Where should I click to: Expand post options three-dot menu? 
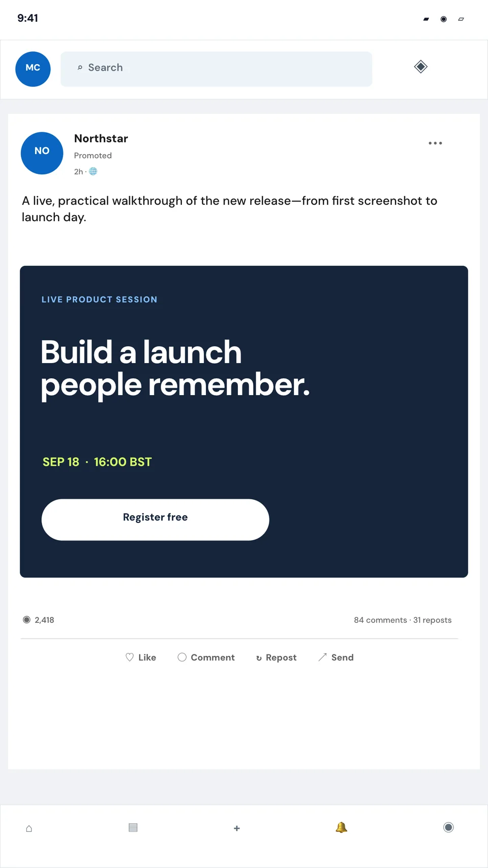pos(435,143)
